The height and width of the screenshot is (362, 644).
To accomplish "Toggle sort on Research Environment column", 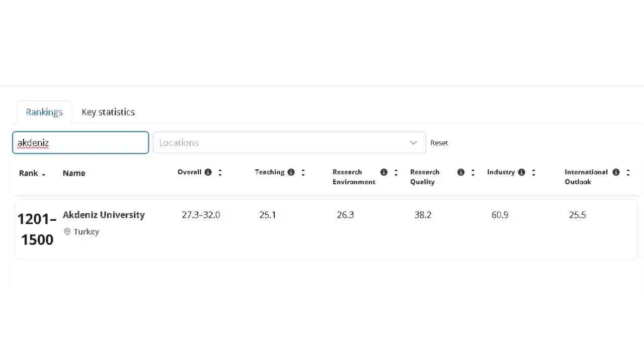I will (x=396, y=172).
